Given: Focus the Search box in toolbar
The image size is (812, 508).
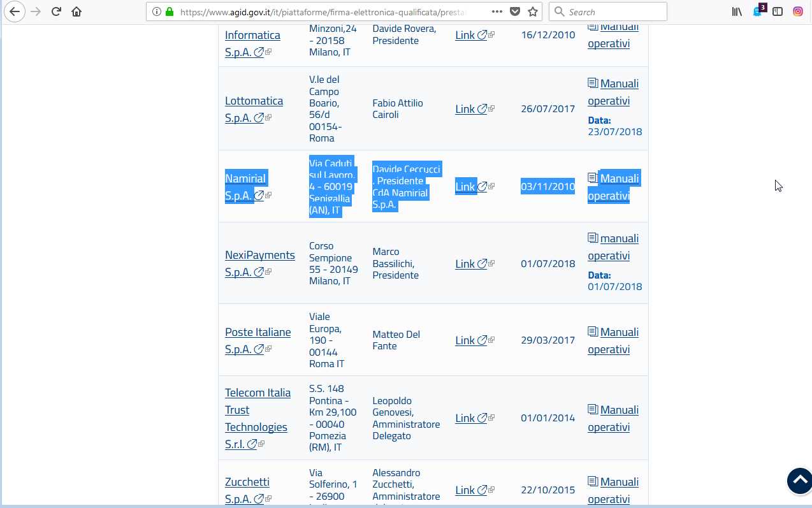Looking at the screenshot, I should (608, 11).
